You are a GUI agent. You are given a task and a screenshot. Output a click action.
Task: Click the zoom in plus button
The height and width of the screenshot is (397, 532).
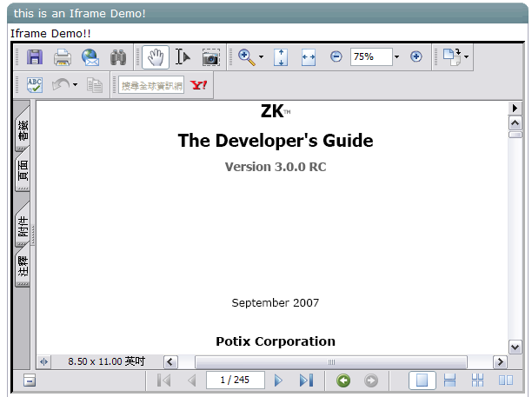pos(416,56)
